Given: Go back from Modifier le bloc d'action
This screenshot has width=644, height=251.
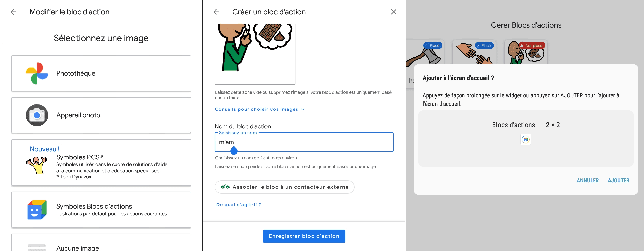Looking at the screenshot, I should click(14, 12).
